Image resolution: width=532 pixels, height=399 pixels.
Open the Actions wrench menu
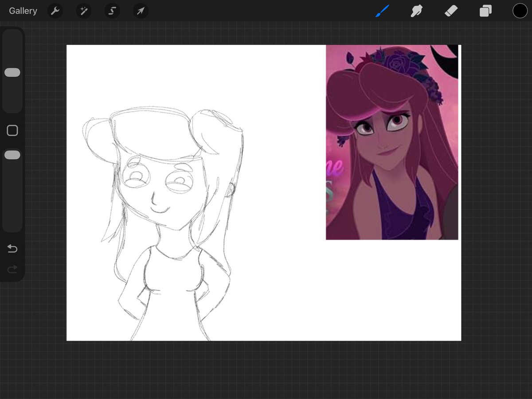click(x=55, y=11)
